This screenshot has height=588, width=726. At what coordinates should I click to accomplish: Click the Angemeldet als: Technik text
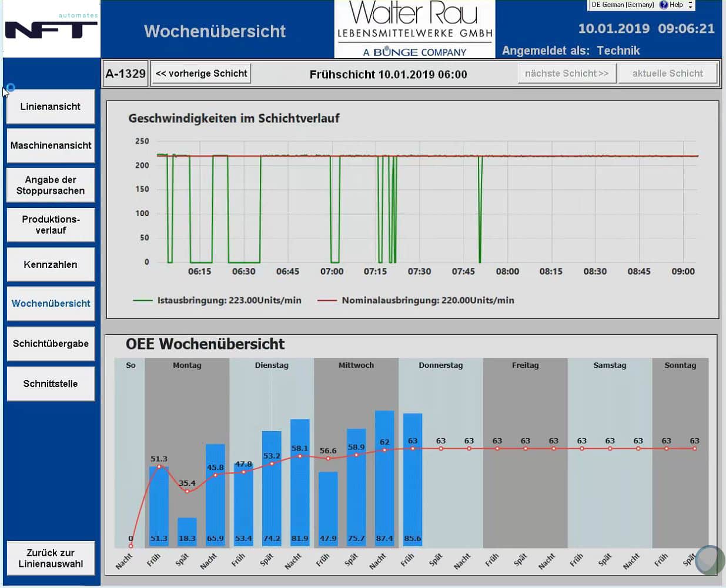tap(571, 51)
